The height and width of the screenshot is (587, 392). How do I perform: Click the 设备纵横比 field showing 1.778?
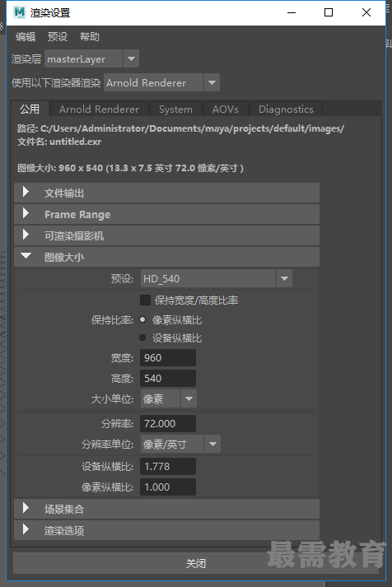[168, 466]
